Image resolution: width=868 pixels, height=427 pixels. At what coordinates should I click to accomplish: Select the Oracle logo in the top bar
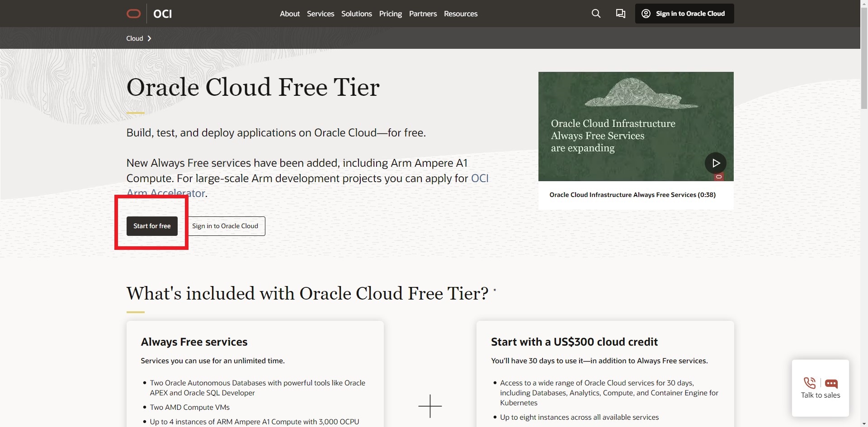tap(134, 14)
